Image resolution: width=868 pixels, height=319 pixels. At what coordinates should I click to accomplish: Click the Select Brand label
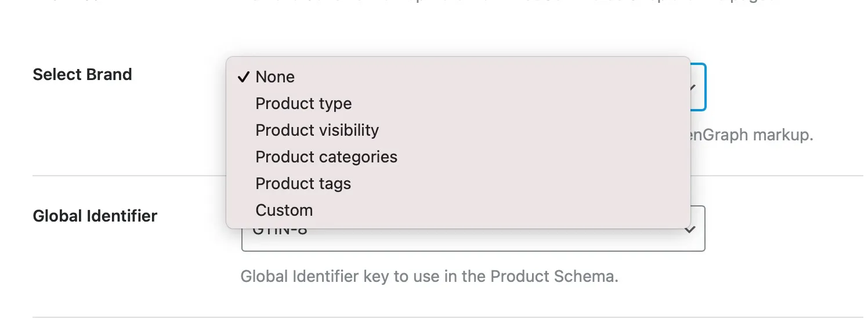[82, 75]
